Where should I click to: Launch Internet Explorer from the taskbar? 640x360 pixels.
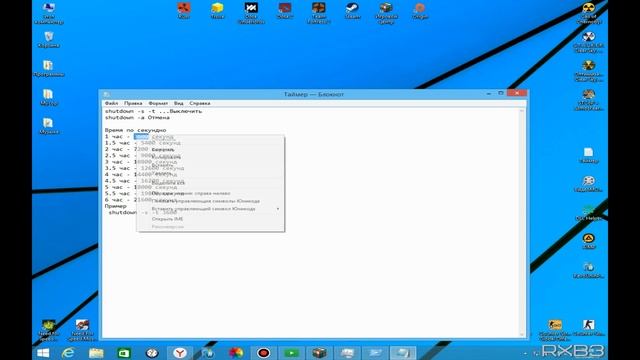(68, 353)
